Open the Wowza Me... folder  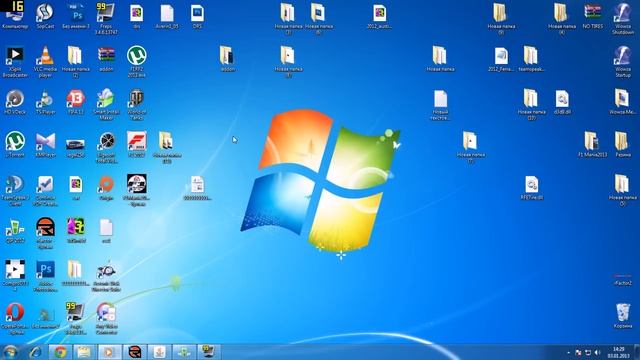[623, 102]
